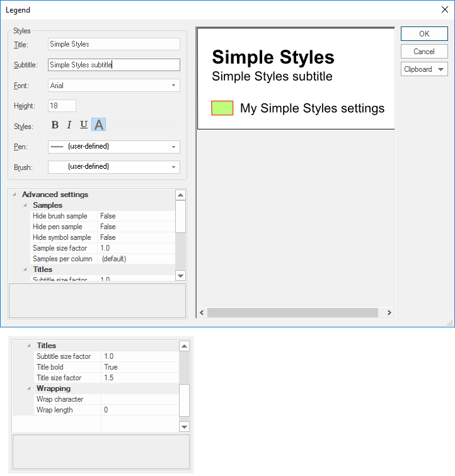Collapse the Wrapping group
Screen dimensions: 455x476
(29, 388)
